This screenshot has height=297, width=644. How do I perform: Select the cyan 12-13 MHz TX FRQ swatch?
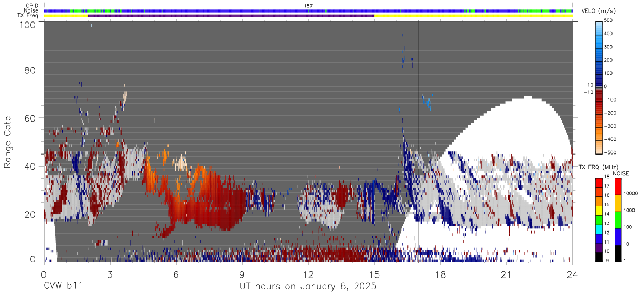coord(598,229)
